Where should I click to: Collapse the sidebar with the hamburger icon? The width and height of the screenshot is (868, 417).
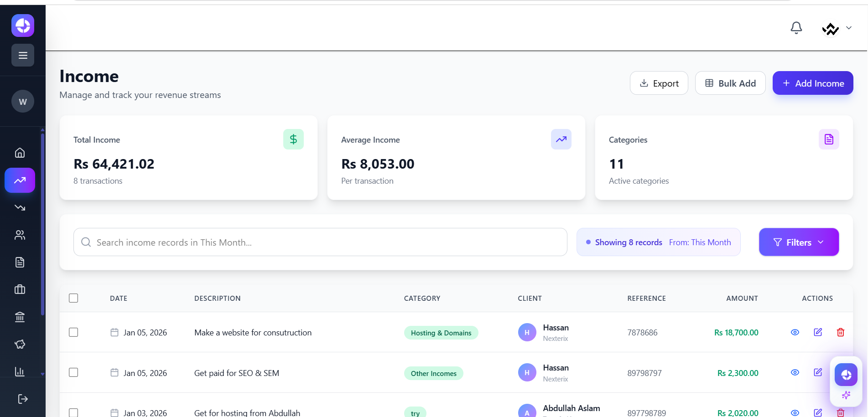22,55
